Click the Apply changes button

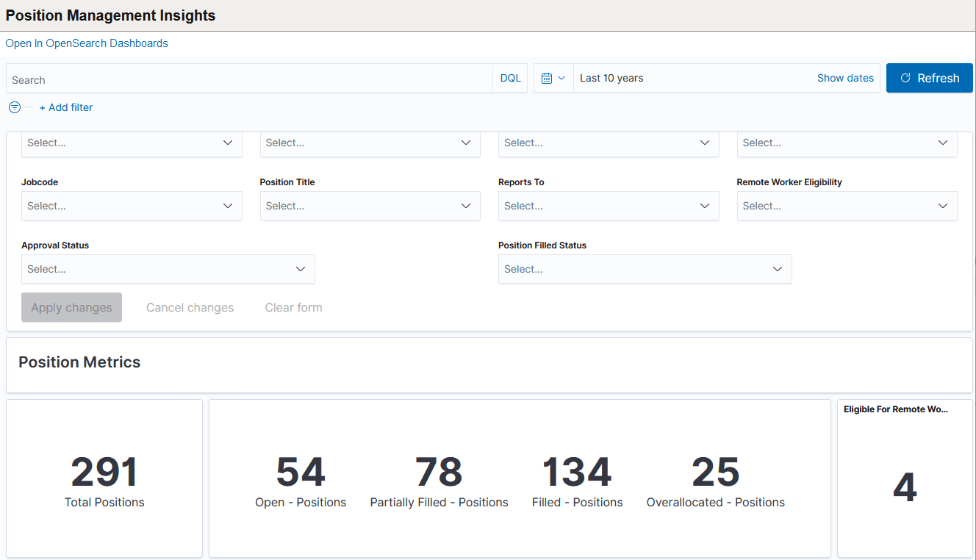pyautogui.click(x=71, y=307)
